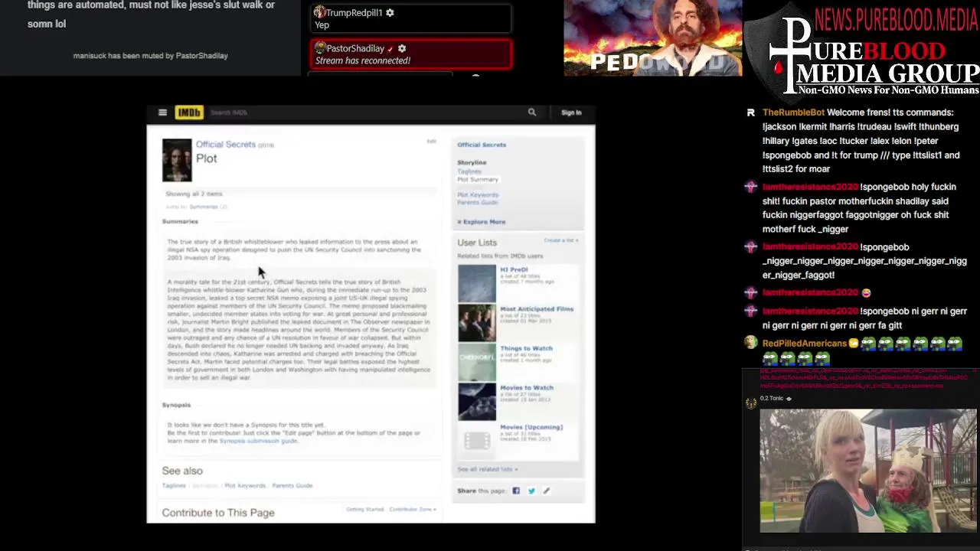Expand the Contributor Zone dropdown

413,509
